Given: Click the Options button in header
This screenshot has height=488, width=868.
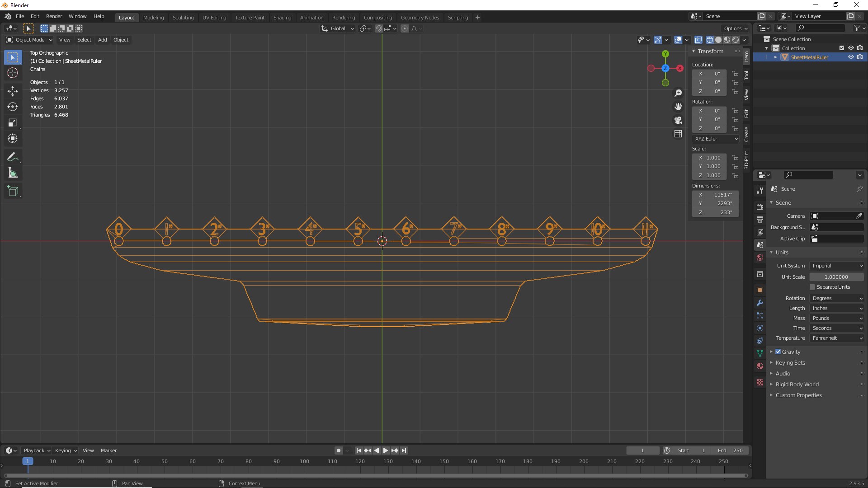Looking at the screenshot, I should 735,28.
